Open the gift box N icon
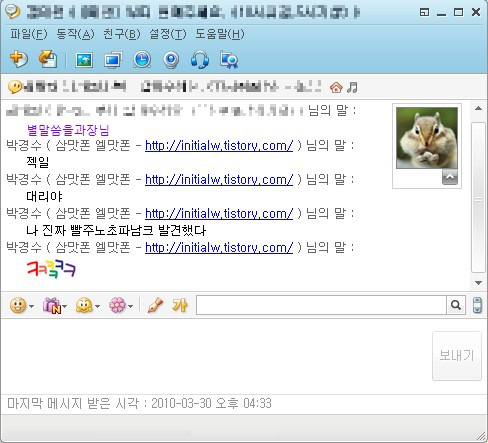This screenshot has width=488, height=443. 52,305
